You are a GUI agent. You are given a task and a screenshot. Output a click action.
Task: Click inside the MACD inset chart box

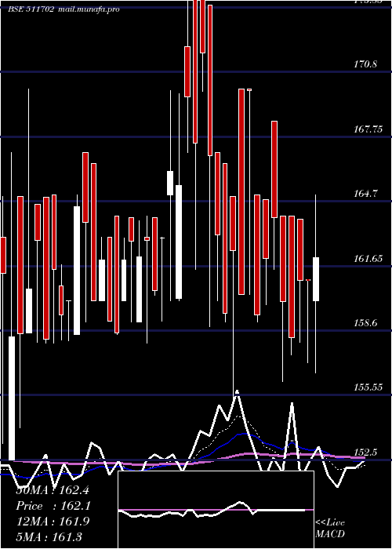tap(216, 510)
